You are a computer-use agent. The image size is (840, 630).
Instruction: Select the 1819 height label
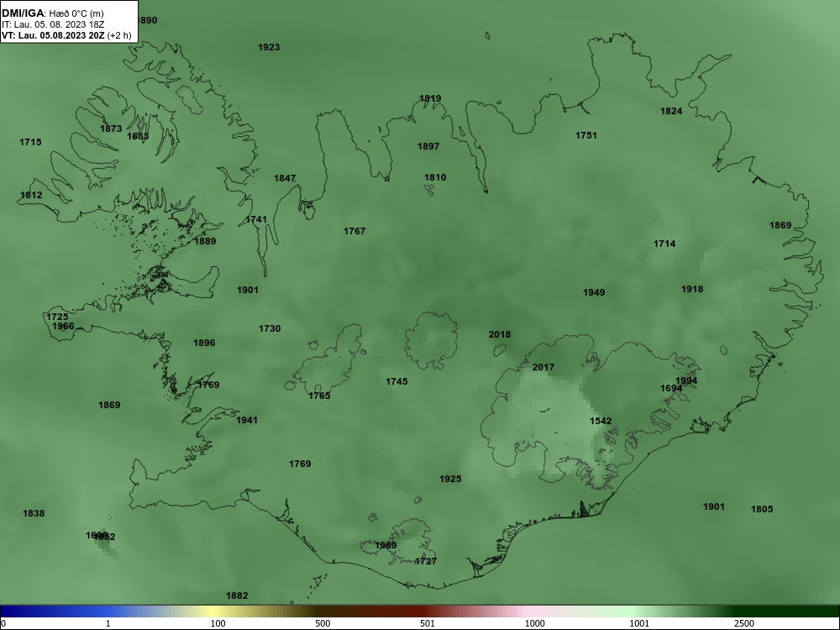point(430,98)
